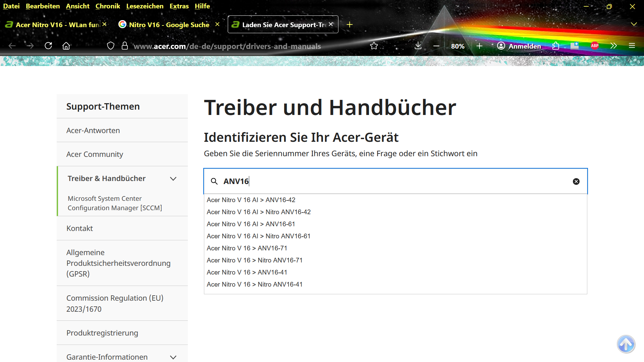Open the Chronik menu

click(108, 6)
